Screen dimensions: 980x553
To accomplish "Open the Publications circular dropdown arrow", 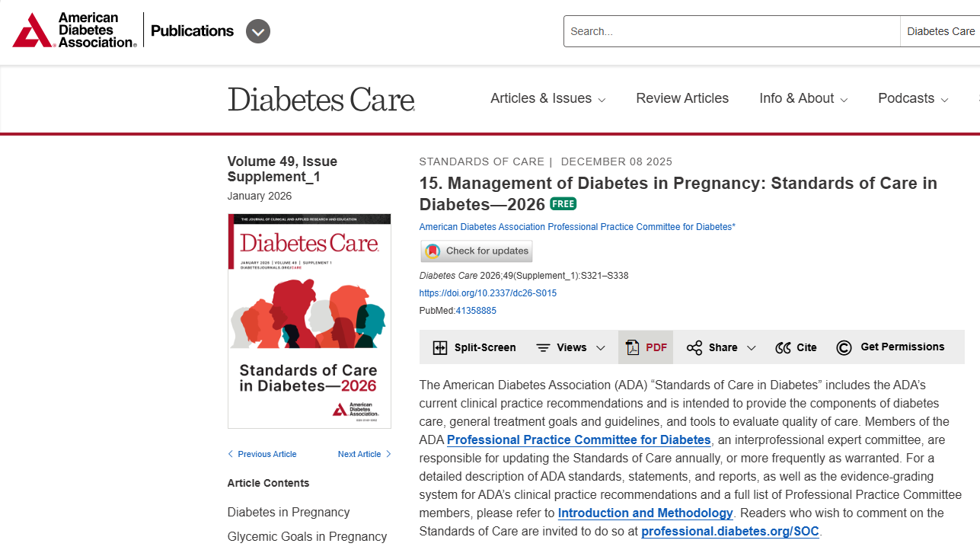I will (258, 31).
